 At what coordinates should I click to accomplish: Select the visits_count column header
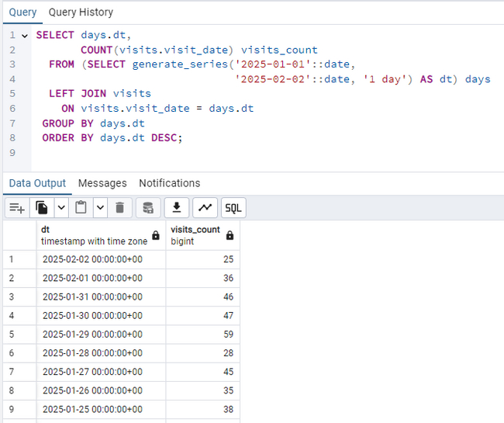(203, 235)
